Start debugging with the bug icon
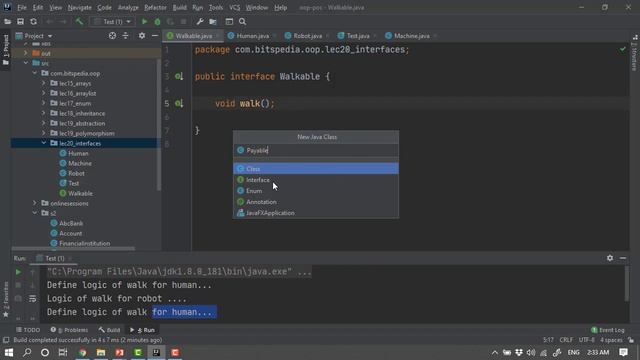640x360 pixels. click(157, 22)
